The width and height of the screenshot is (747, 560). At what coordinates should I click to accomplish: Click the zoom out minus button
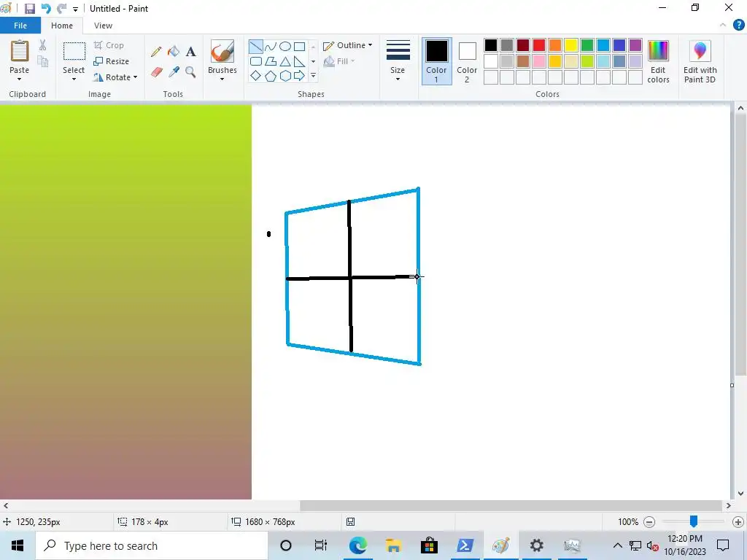(649, 522)
